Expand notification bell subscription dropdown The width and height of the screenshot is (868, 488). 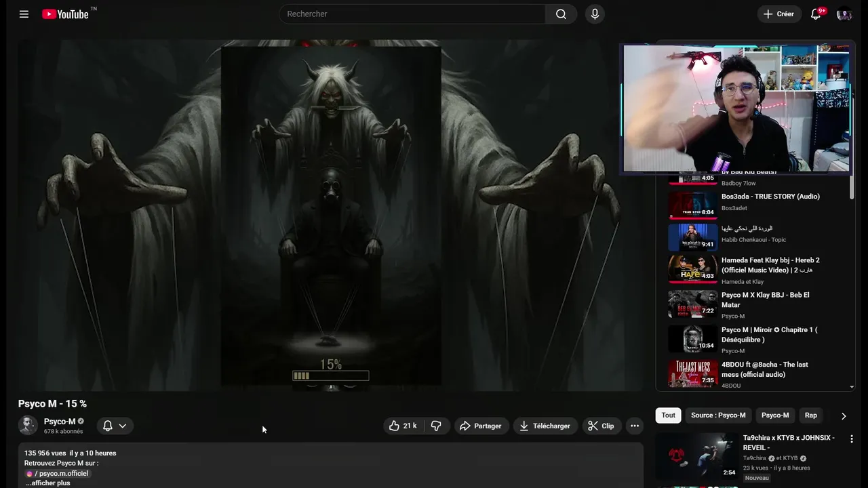[x=115, y=426]
